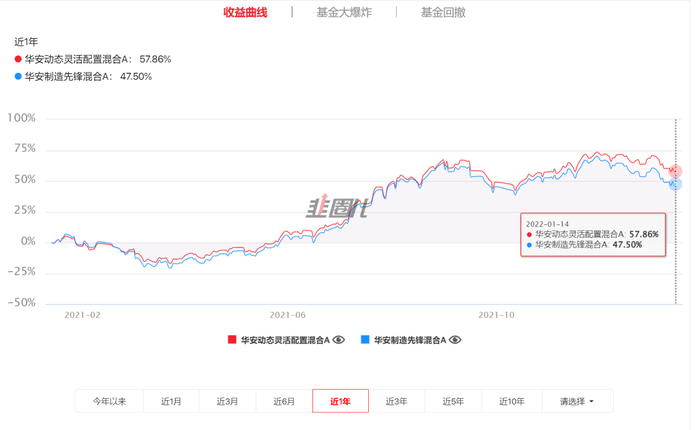Switch to the 收益曲线 tab

[x=245, y=13]
